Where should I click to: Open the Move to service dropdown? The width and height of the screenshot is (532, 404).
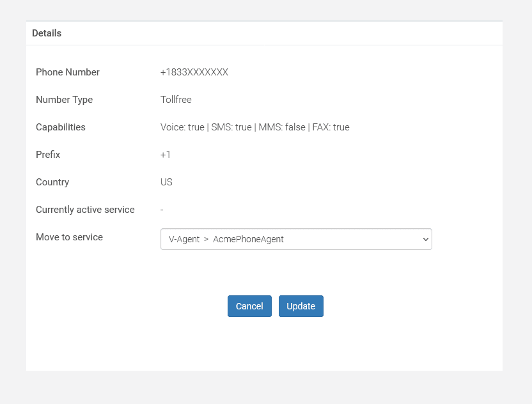tap(296, 239)
